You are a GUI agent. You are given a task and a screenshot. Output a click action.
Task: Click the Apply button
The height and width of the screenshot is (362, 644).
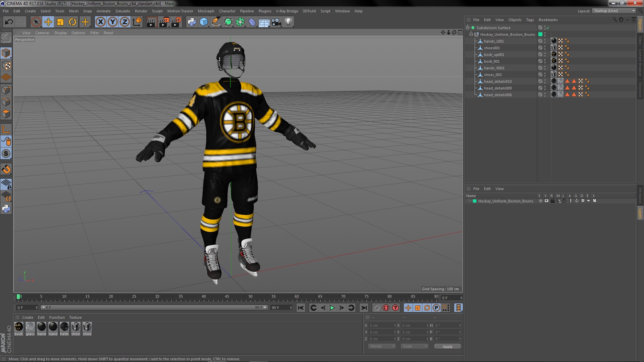tap(447, 347)
